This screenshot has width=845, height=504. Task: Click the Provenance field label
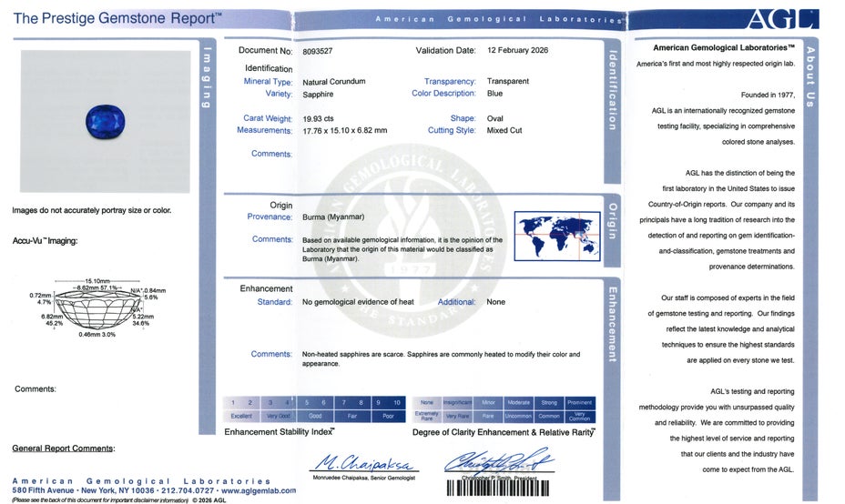270,217
